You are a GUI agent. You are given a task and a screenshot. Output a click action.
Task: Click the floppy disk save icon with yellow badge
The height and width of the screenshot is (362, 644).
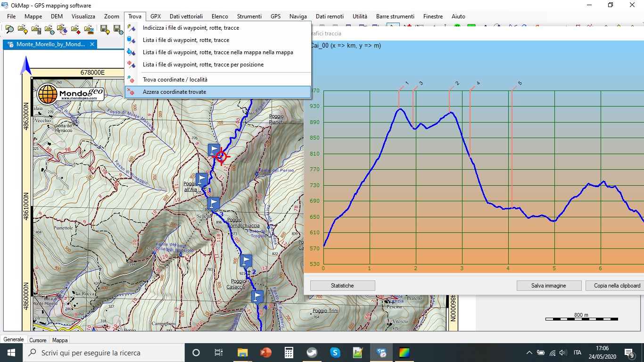click(105, 30)
